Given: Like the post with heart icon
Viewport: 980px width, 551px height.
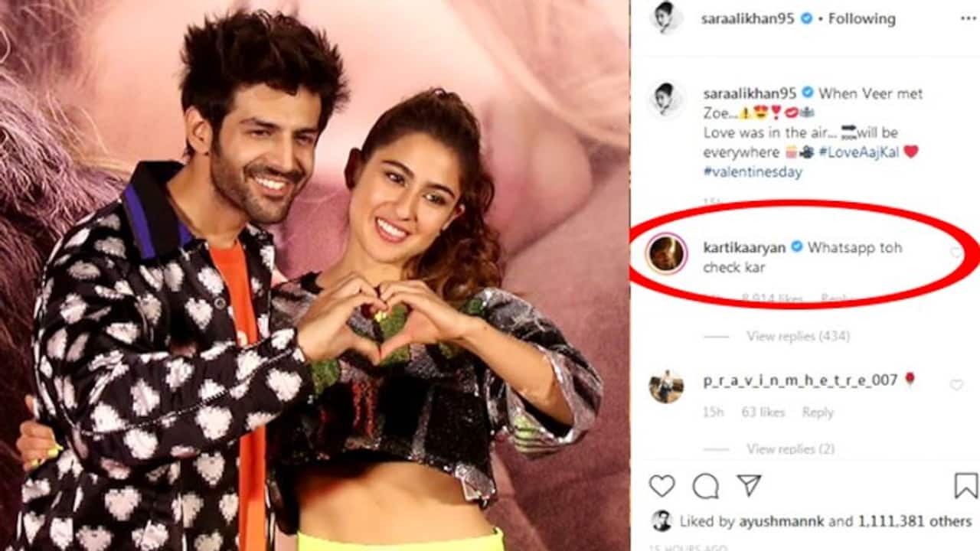Looking at the screenshot, I should 662,486.
